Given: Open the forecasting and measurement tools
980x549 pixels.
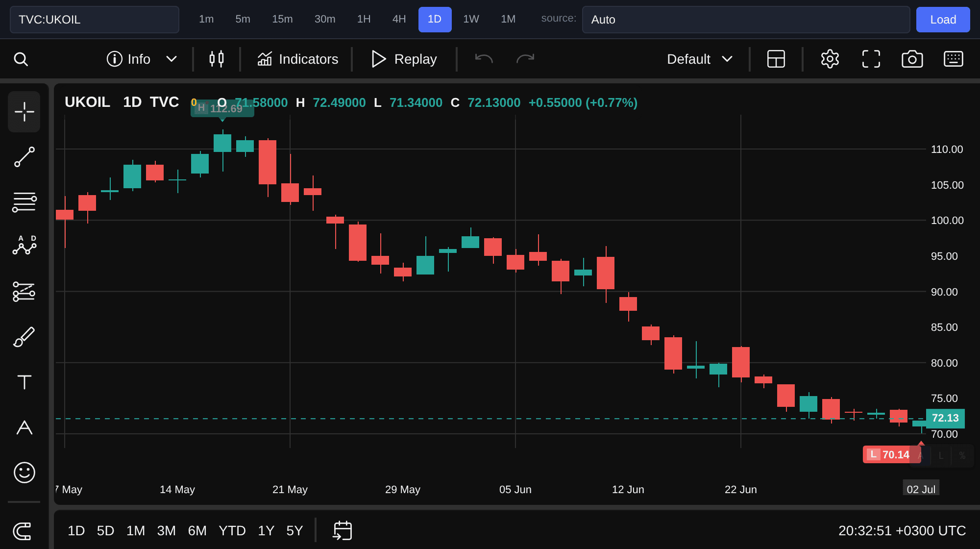Looking at the screenshot, I should [x=24, y=291].
